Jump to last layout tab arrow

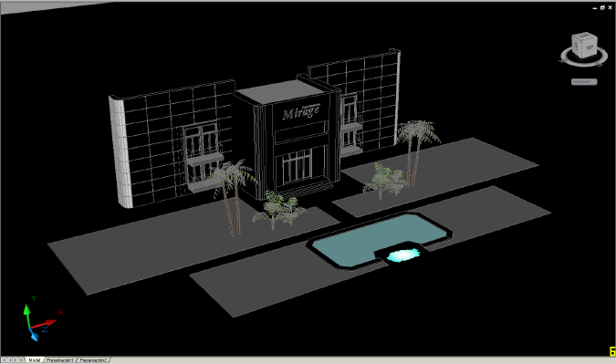click(21, 360)
